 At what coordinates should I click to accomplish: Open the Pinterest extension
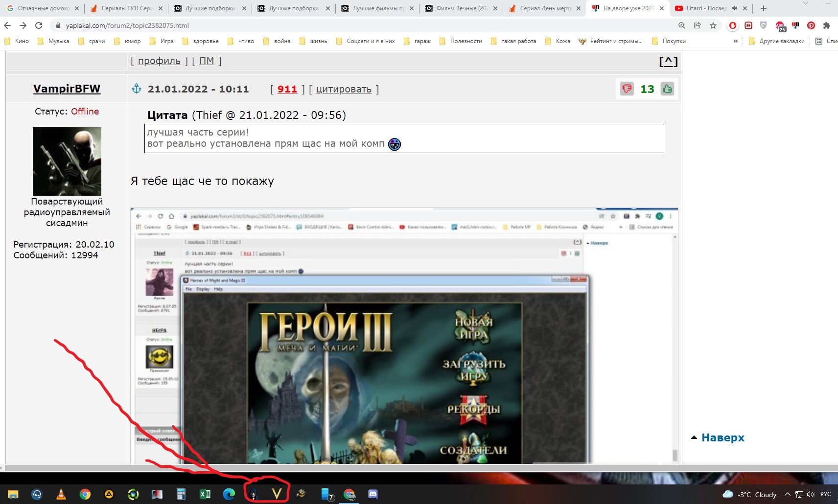coord(811,25)
